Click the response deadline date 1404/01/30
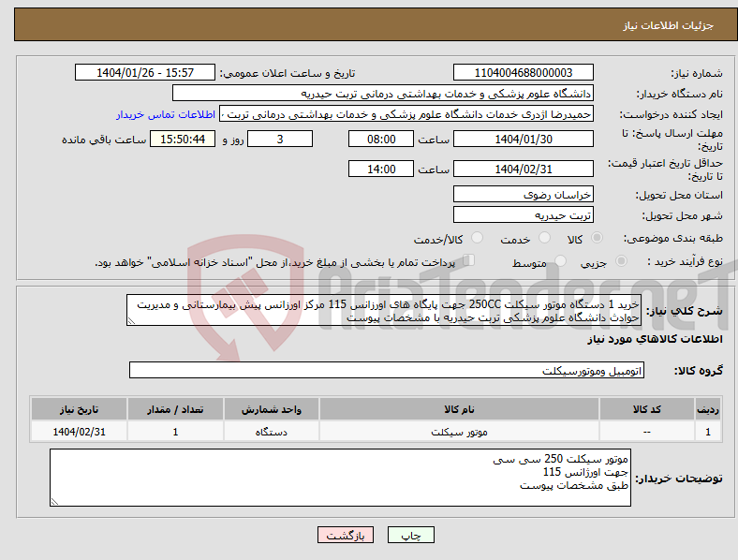738x560 pixels. click(523, 139)
